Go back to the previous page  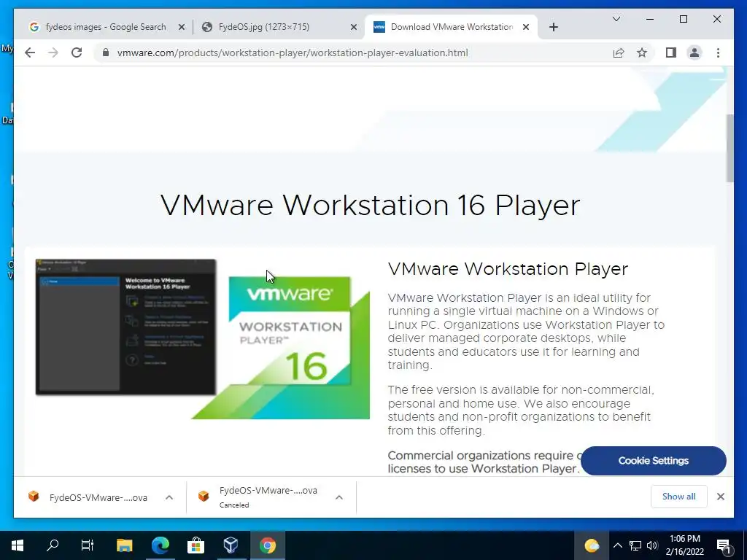click(x=30, y=52)
